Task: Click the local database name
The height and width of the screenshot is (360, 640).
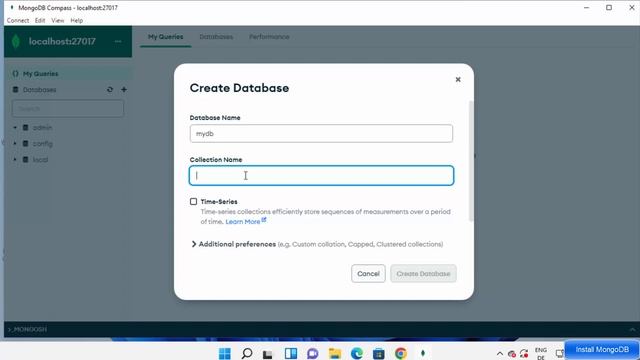Action: click(40, 160)
